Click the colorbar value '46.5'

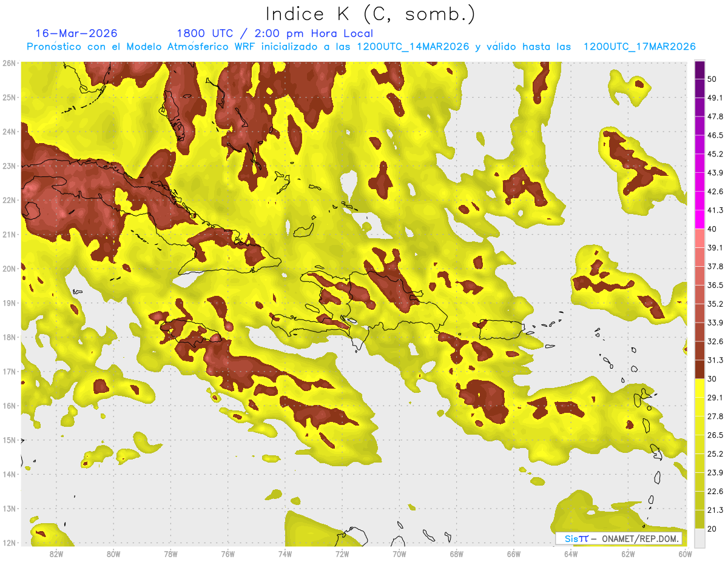(715, 135)
